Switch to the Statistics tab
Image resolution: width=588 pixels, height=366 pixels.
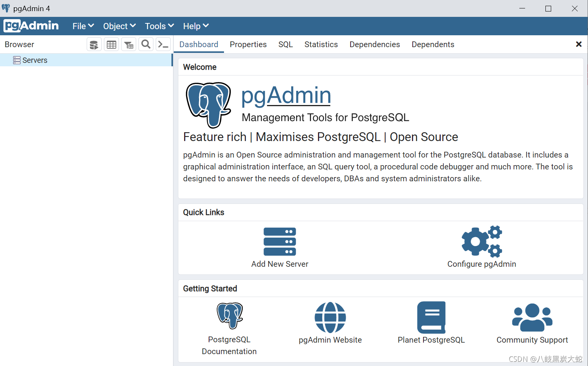(321, 44)
